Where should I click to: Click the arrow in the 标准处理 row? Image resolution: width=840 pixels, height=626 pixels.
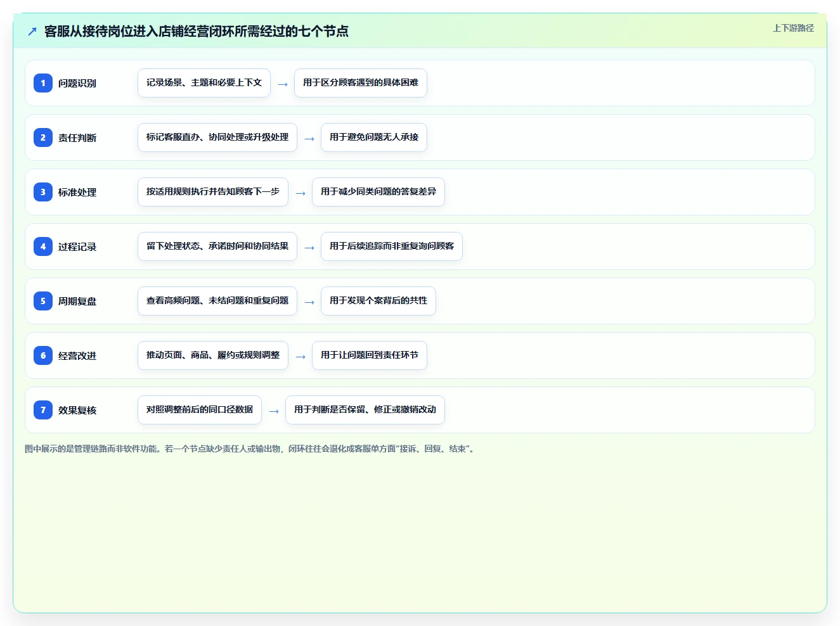click(300, 193)
